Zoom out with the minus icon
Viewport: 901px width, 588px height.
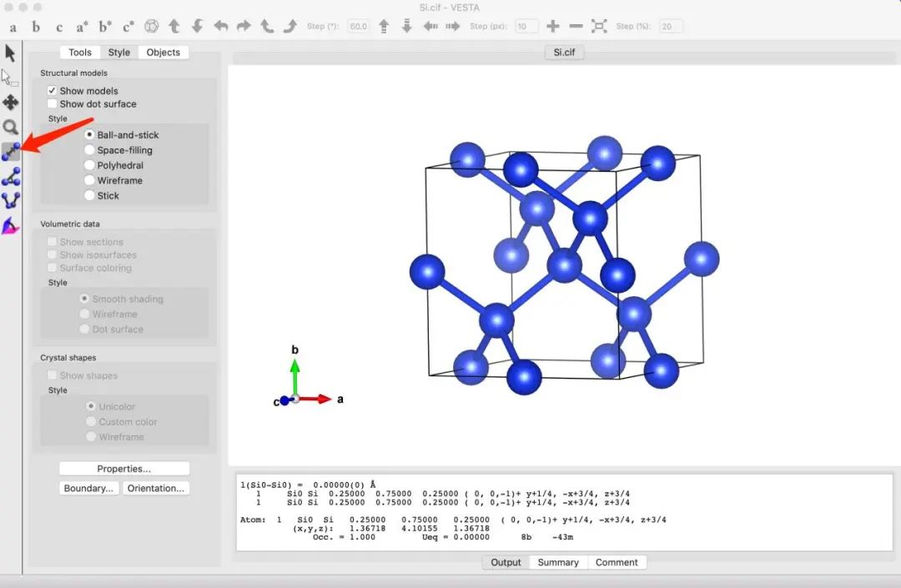click(576, 26)
